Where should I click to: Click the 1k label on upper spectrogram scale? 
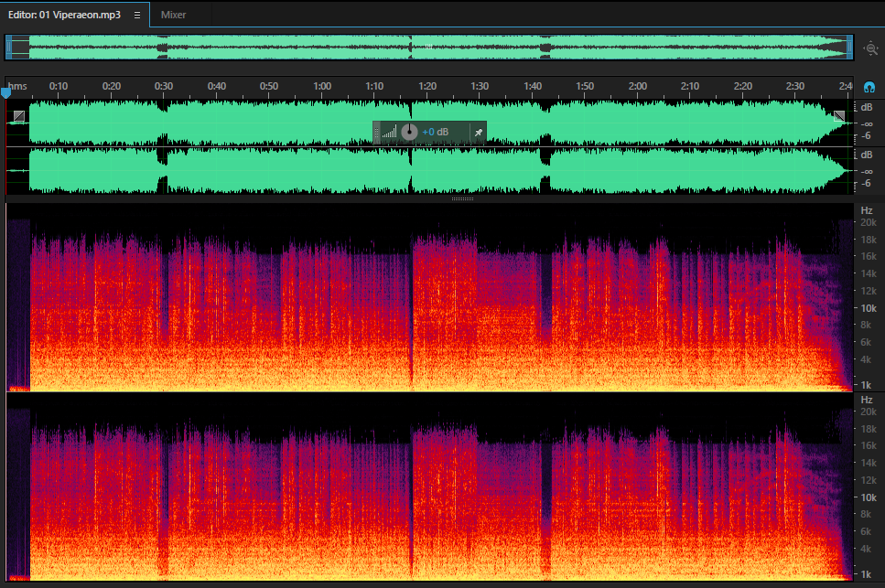coord(867,385)
